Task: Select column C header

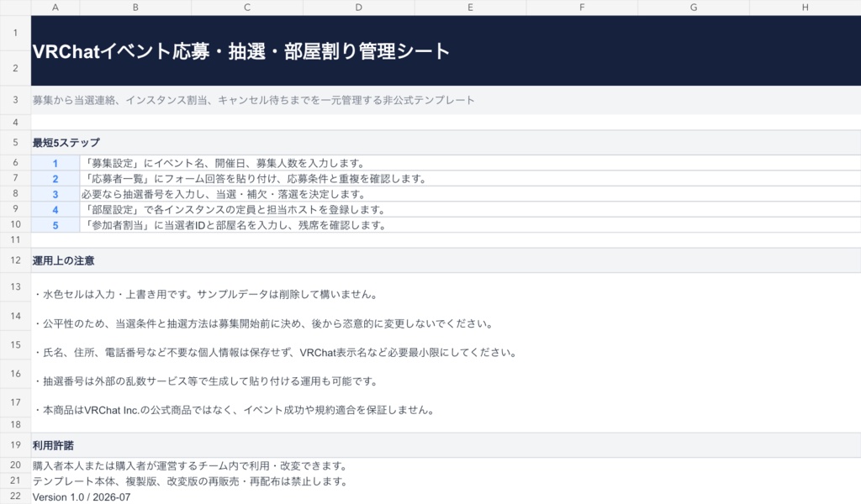Action: coord(247,7)
